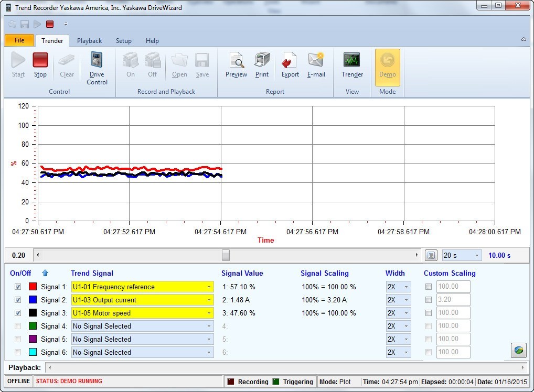
Task: Click the blue up arrow beside On/Off
Action: 45,273
